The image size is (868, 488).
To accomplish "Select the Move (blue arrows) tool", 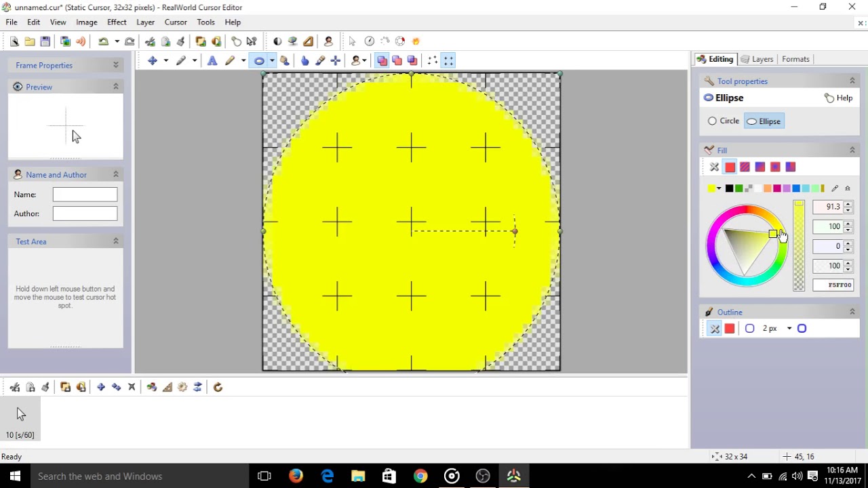I will pos(153,61).
